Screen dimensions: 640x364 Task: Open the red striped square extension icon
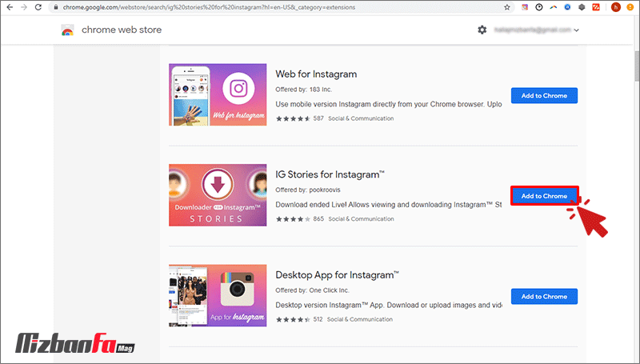(596, 7)
